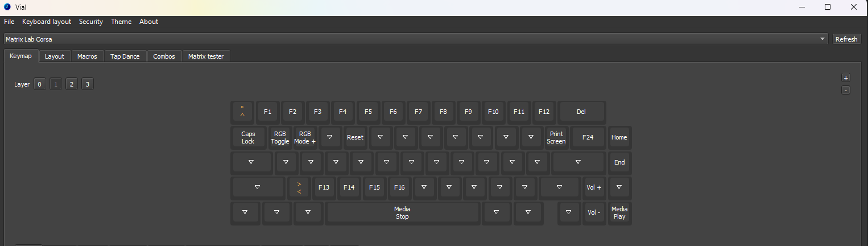Image resolution: width=868 pixels, height=246 pixels.
Task: Select the Caps Lock key
Action: tap(248, 137)
